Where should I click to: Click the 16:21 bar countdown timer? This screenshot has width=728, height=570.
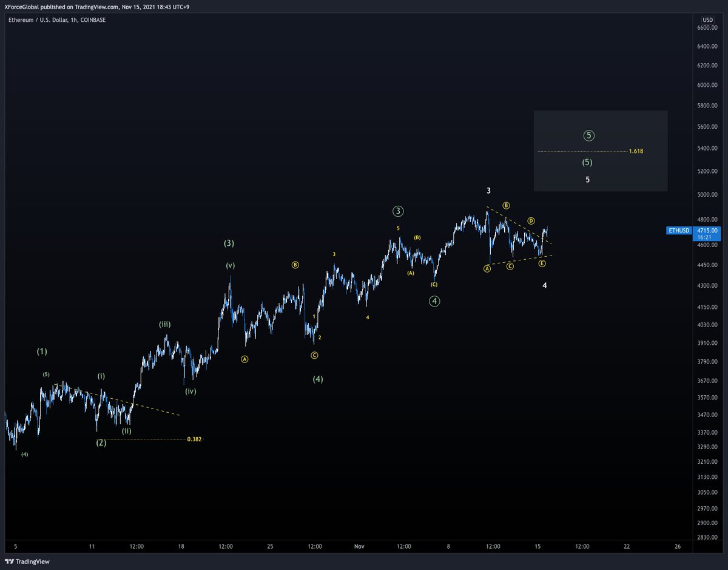pyautogui.click(x=704, y=237)
